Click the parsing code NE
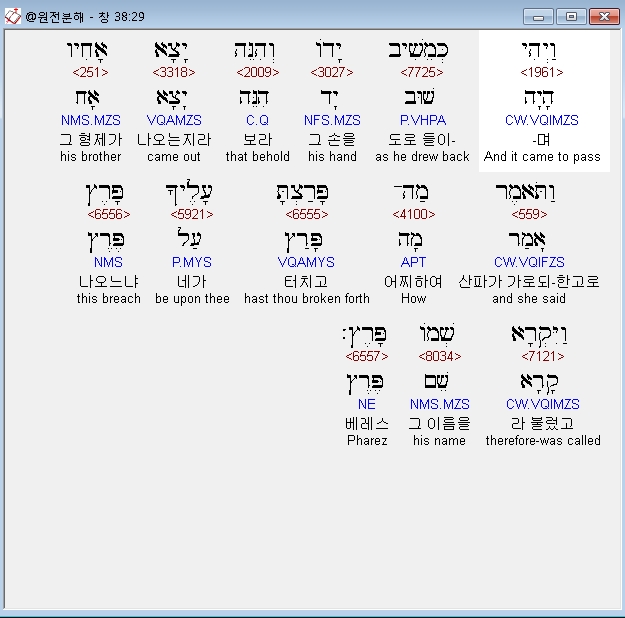 pyautogui.click(x=367, y=404)
